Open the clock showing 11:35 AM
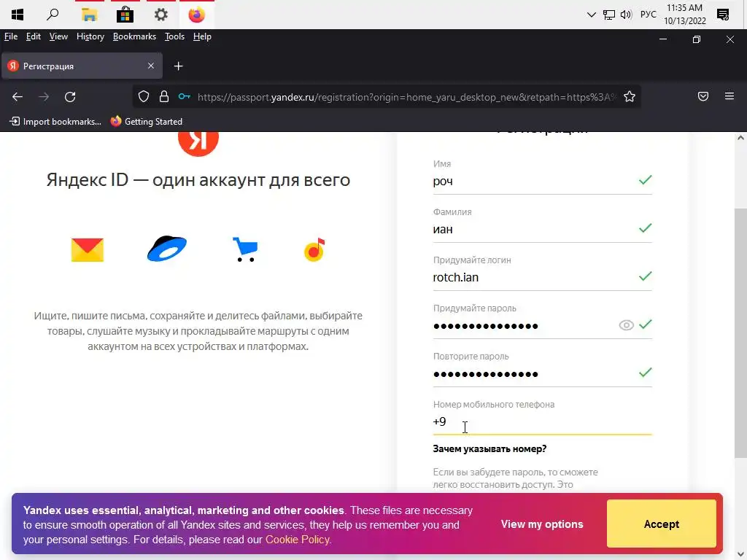This screenshot has height=560, width=747. pos(684,15)
